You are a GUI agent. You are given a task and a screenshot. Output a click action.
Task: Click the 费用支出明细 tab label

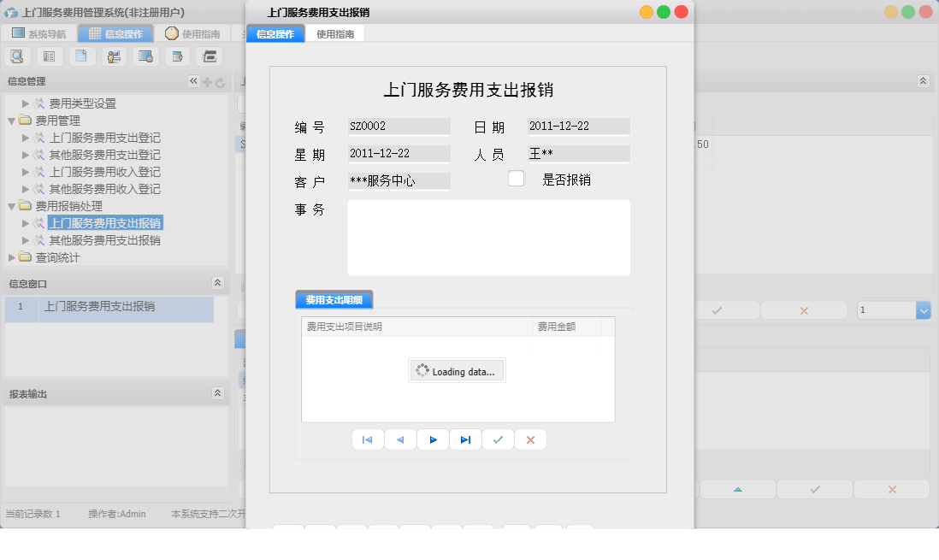point(334,299)
